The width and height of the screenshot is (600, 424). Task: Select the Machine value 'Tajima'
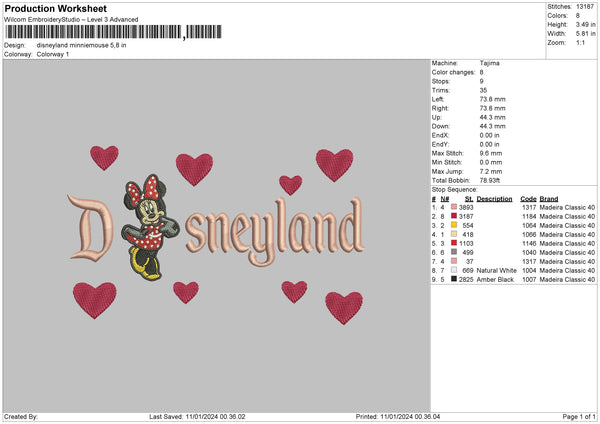489,63
